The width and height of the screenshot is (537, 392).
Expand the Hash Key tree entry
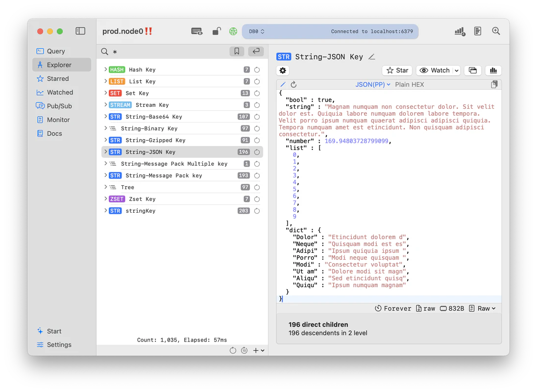105,69
